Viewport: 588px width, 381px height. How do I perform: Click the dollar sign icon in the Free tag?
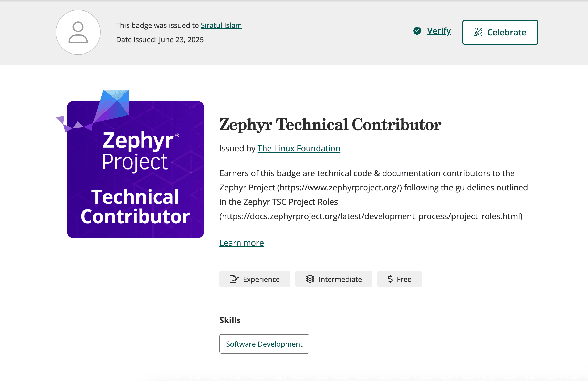390,279
